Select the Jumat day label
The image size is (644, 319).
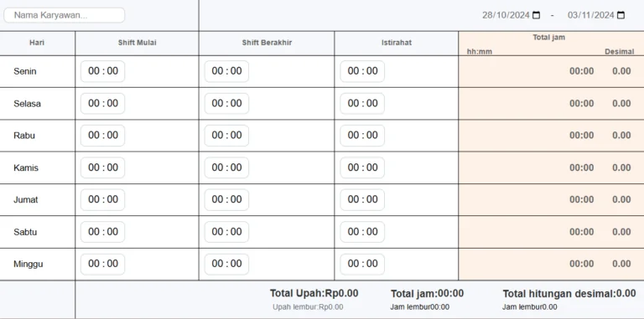coord(26,200)
